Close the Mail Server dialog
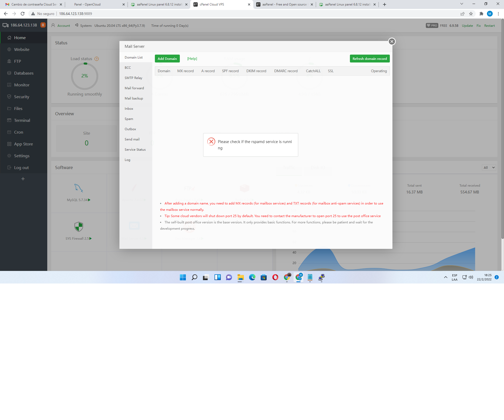 (392, 41)
